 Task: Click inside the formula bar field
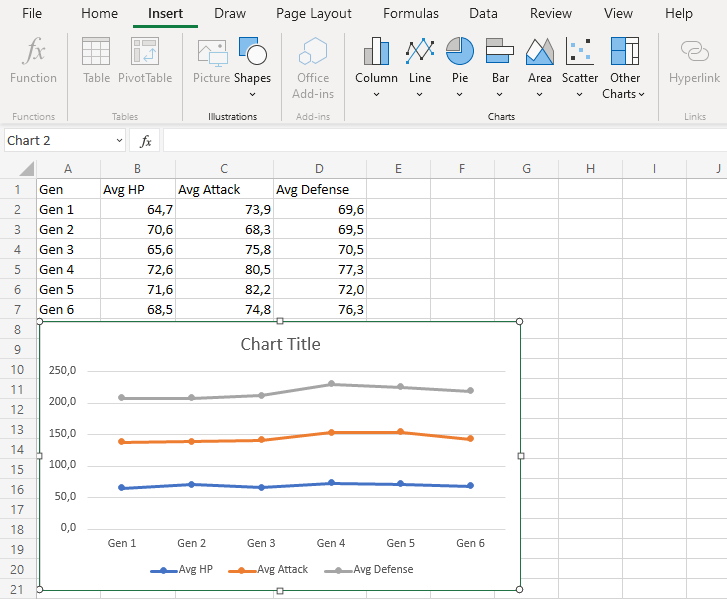pyautogui.click(x=440, y=141)
